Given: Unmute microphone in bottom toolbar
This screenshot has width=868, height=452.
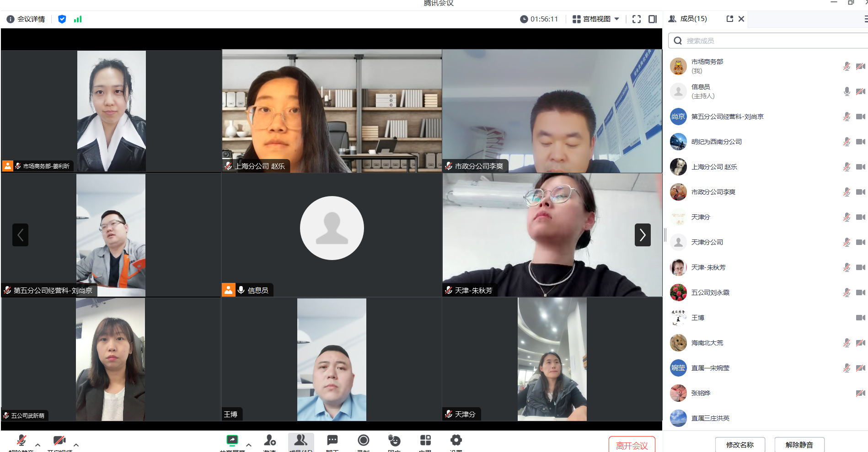Looking at the screenshot, I should (21, 441).
